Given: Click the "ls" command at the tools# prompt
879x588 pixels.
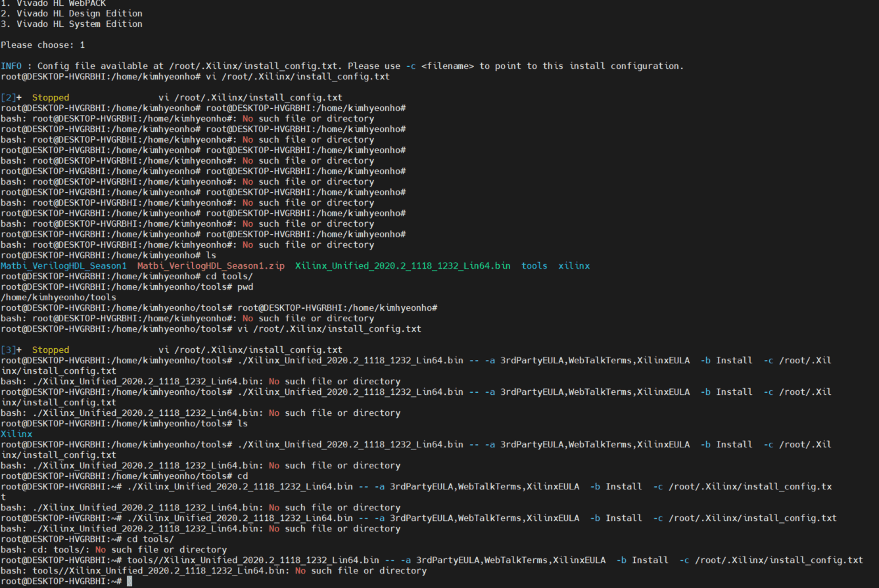Looking at the screenshot, I should coord(243,423).
